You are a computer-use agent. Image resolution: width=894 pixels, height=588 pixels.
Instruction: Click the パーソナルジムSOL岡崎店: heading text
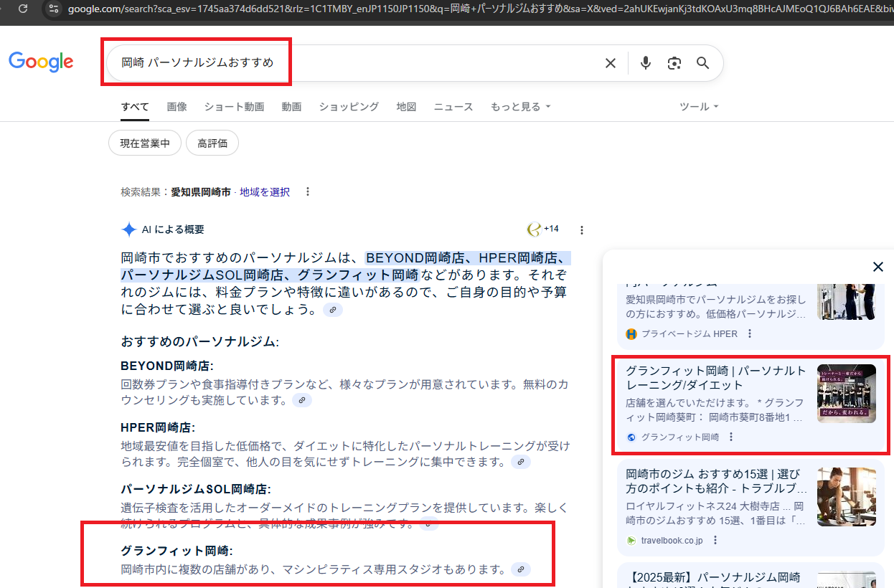coord(195,489)
